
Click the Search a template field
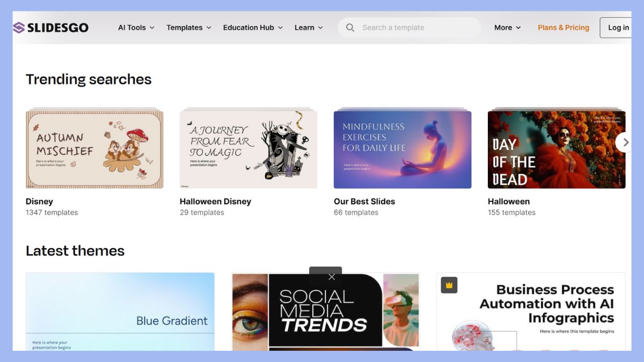409,27
